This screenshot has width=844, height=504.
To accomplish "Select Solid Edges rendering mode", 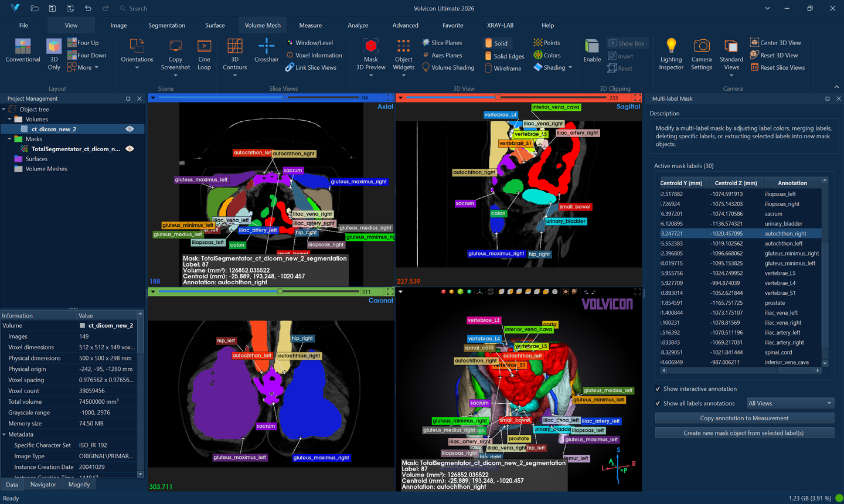I will coord(504,56).
